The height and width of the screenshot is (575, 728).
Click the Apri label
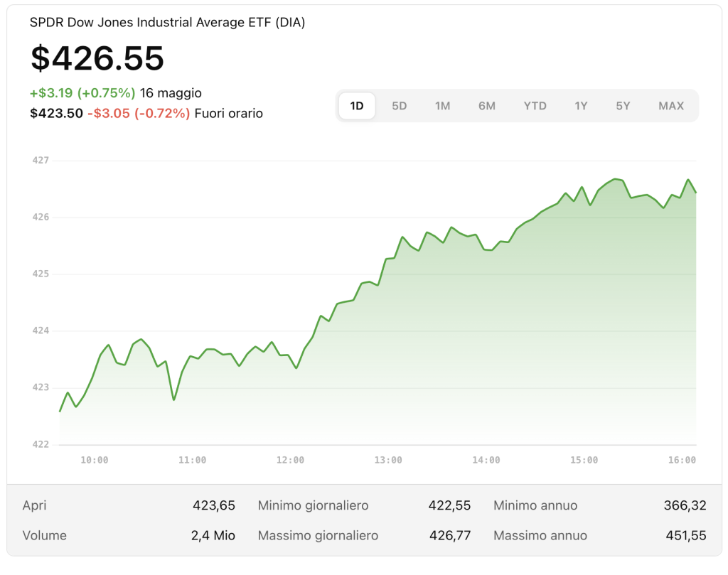[34, 505]
